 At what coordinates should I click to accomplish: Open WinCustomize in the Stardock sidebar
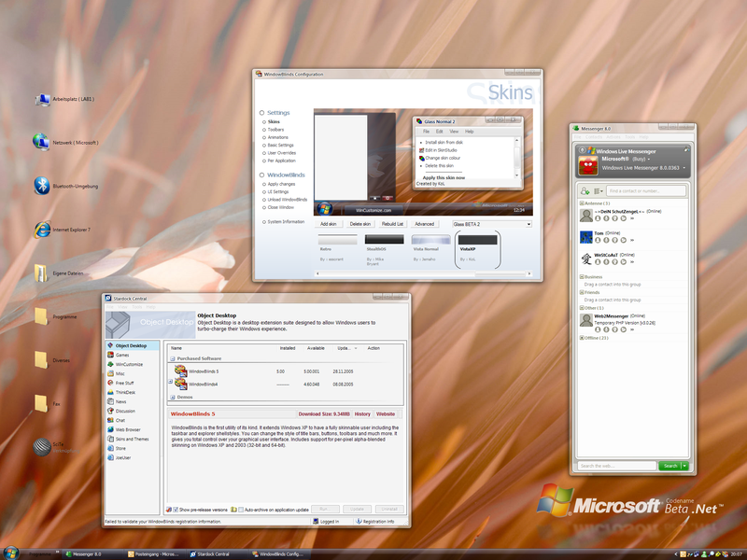pos(110,364)
